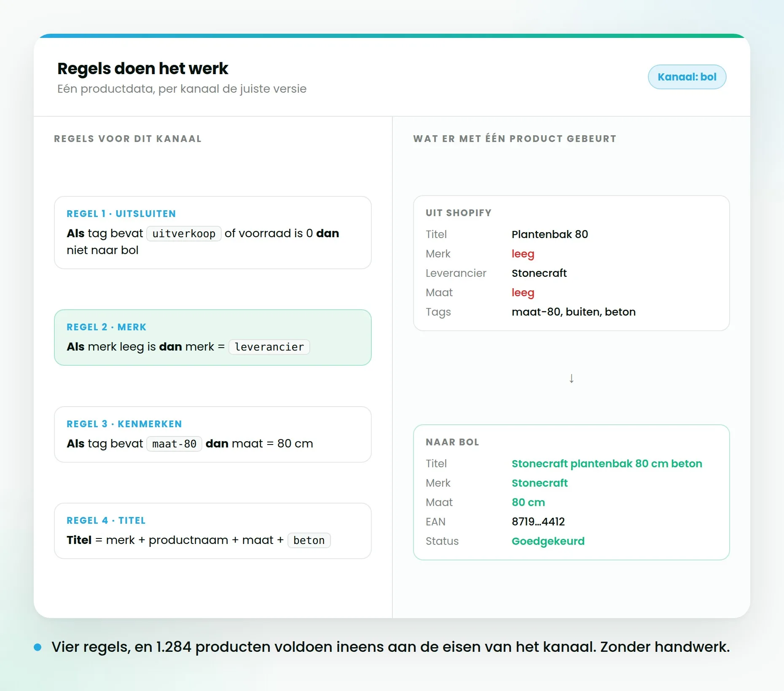Click the Uit Shopify card label
Image resolution: width=784 pixels, height=691 pixels.
pyautogui.click(x=459, y=213)
